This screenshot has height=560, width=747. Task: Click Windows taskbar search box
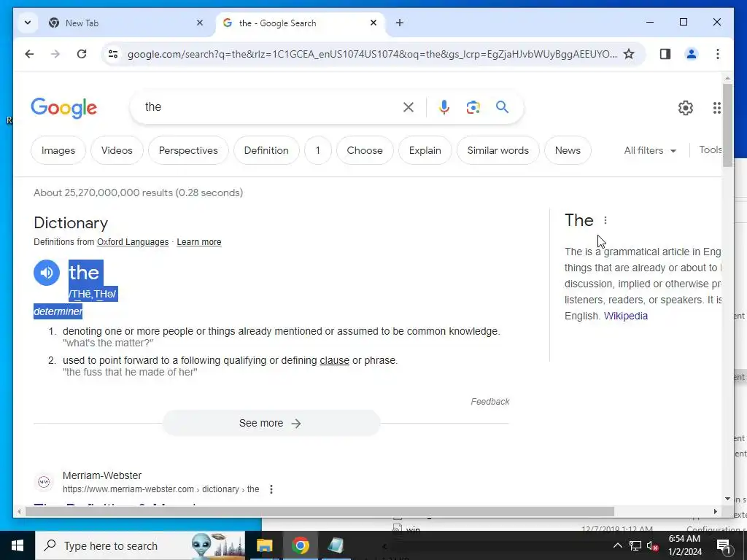click(140, 545)
